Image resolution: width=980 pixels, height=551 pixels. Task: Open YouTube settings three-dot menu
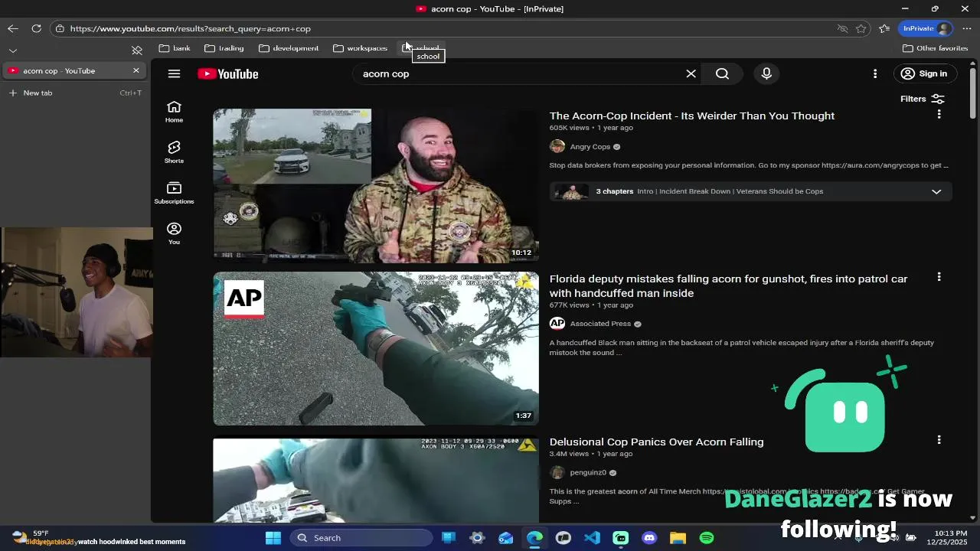(875, 73)
